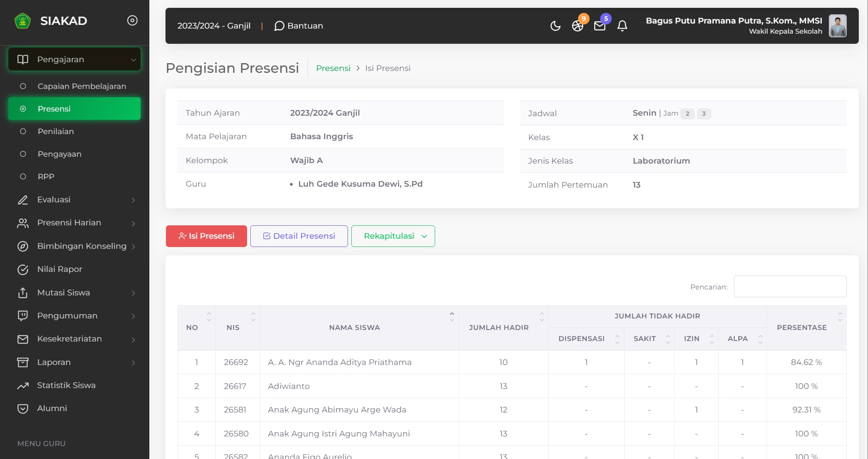Screen dimensions: 868x459
Task: Expand the Evaluasi menu arrow
Action: point(133,200)
